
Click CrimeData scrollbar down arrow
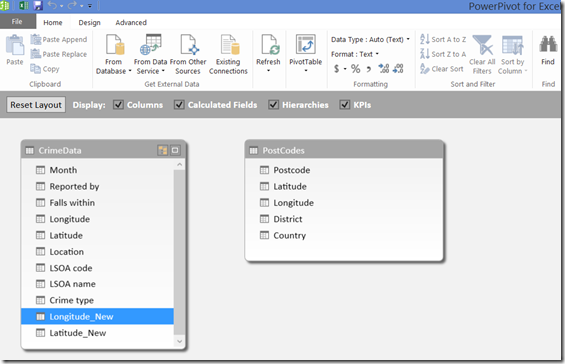(x=179, y=341)
